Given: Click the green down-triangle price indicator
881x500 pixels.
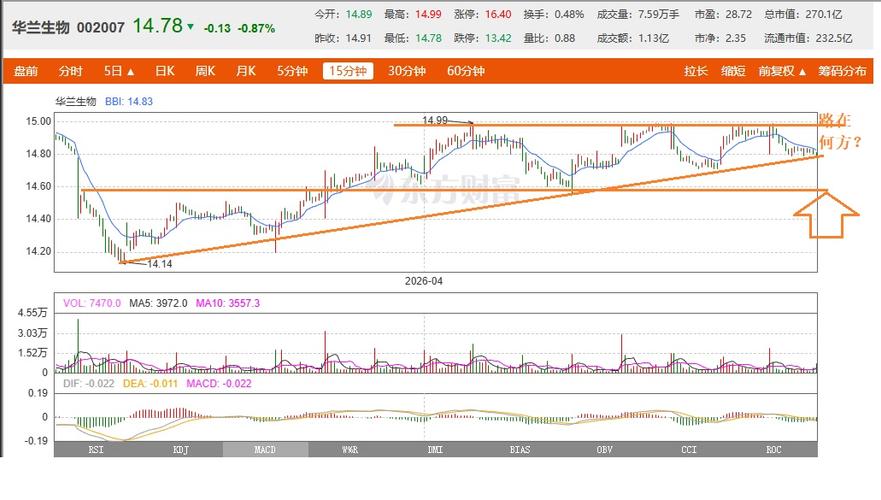Looking at the screenshot, I should pos(190,26).
